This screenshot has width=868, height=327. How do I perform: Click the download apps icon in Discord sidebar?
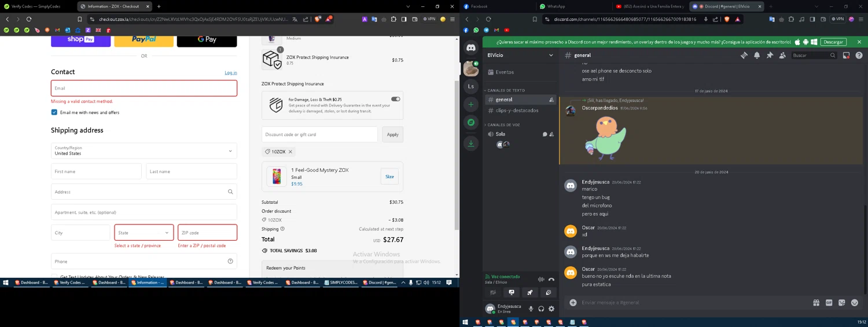pyautogui.click(x=471, y=144)
